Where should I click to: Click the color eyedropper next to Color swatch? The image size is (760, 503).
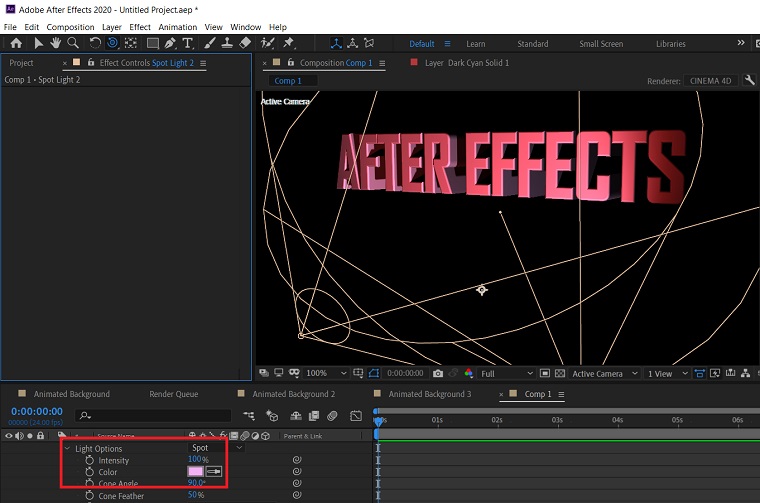tap(214, 471)
